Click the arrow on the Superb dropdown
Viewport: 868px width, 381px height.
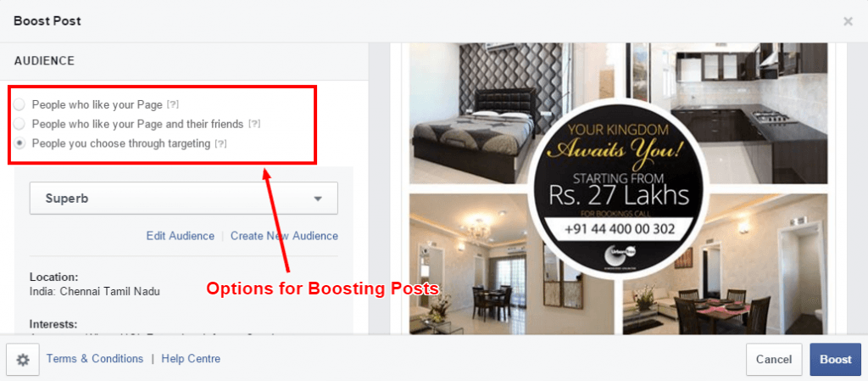coord(318,199)
